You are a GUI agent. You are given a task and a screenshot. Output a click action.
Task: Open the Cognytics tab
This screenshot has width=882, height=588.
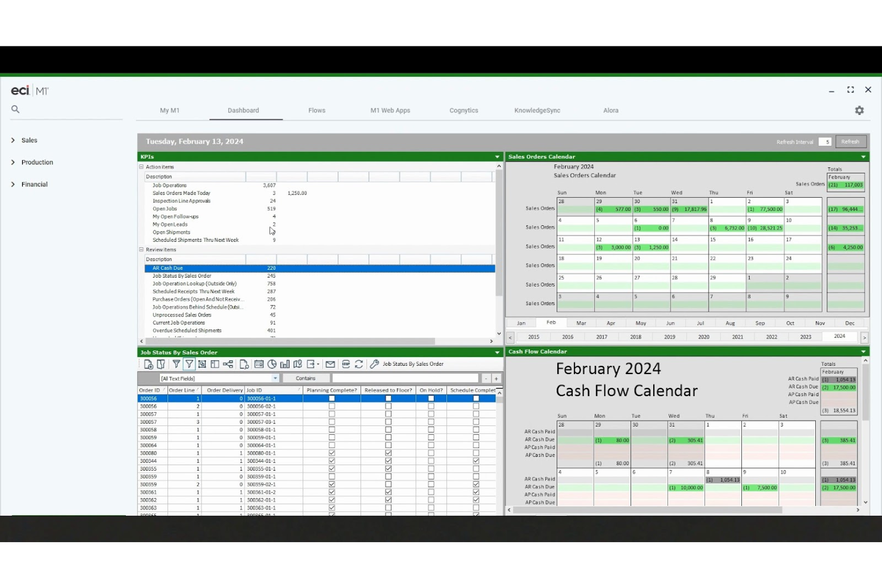pyautogui.click(x=464, y=110)
